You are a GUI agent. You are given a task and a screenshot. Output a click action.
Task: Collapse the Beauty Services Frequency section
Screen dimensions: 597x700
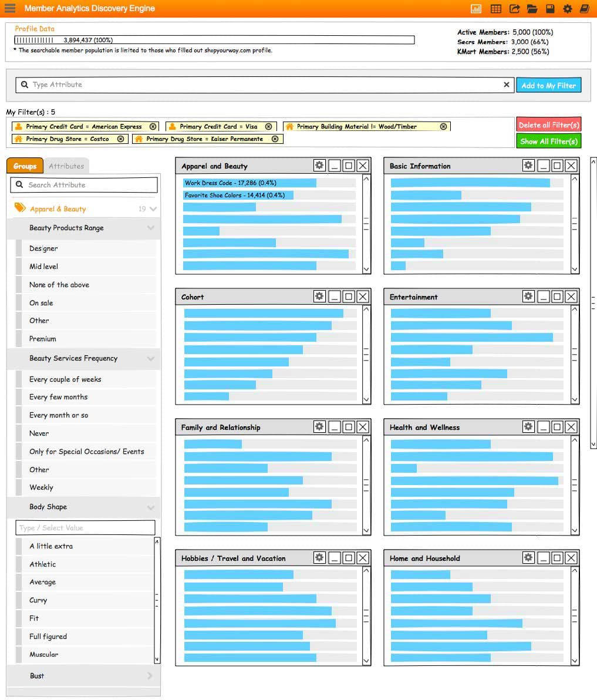[x=151, y=359]
